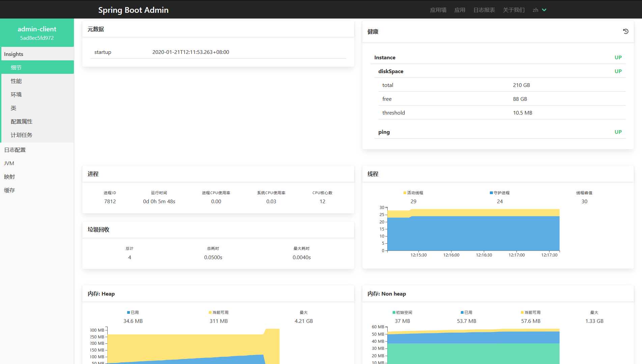Click the diskSpace UP status

click(x=618, y=71)
